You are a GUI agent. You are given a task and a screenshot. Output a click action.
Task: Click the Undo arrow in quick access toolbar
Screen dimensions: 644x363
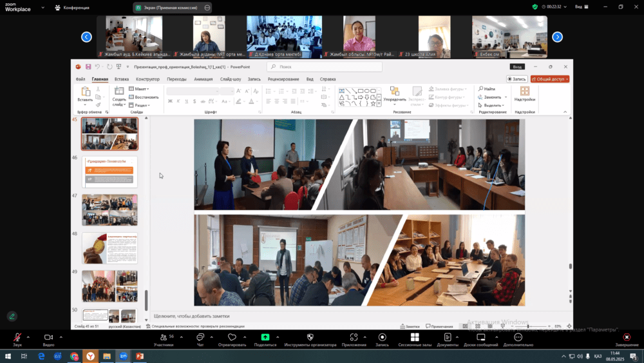point(97,66)
